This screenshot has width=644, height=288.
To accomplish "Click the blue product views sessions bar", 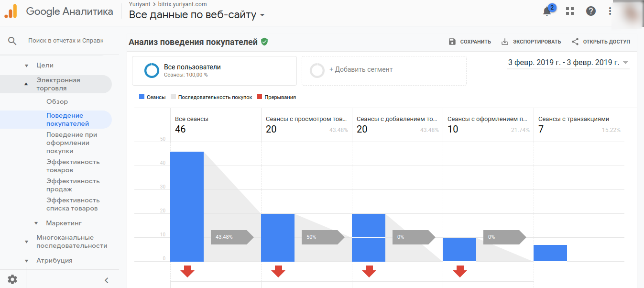I will coord(278,238).
